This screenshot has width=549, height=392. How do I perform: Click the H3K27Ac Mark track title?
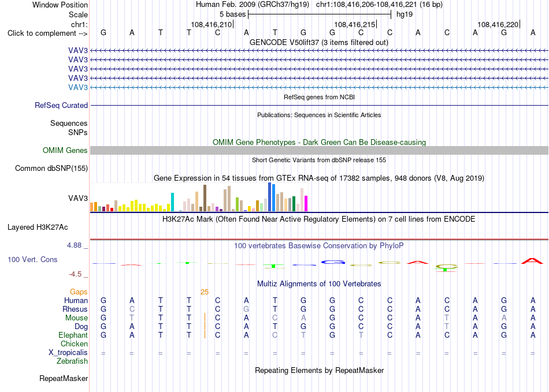point(319,219)
